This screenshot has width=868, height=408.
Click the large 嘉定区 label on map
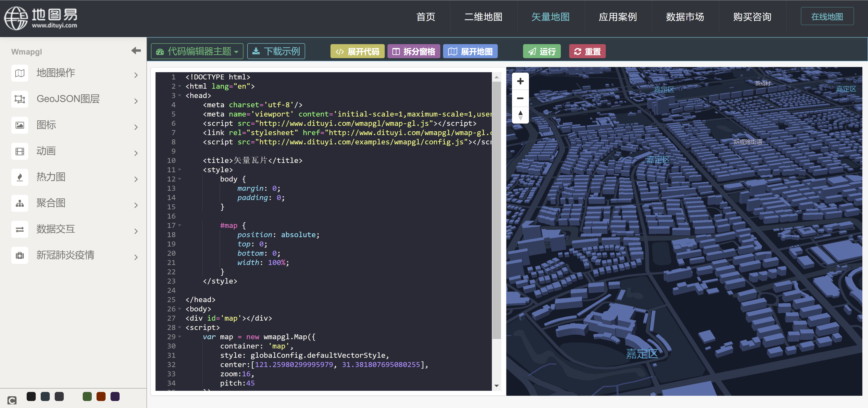pyautogui.click(x=642, y=354)
